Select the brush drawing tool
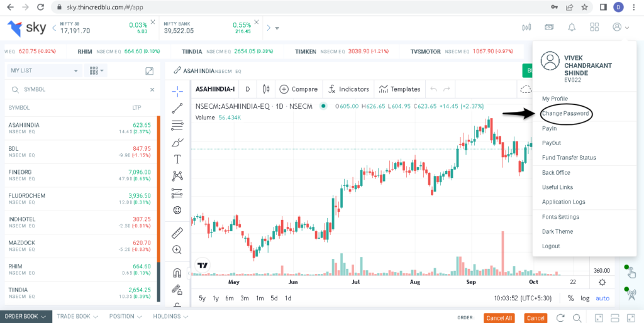Viewport: 644px width, 323px height. point(177,142)
